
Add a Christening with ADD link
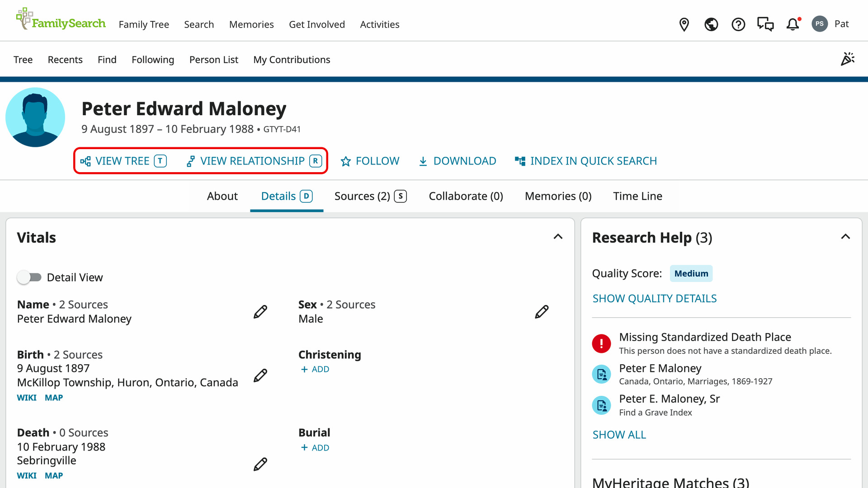315,369
